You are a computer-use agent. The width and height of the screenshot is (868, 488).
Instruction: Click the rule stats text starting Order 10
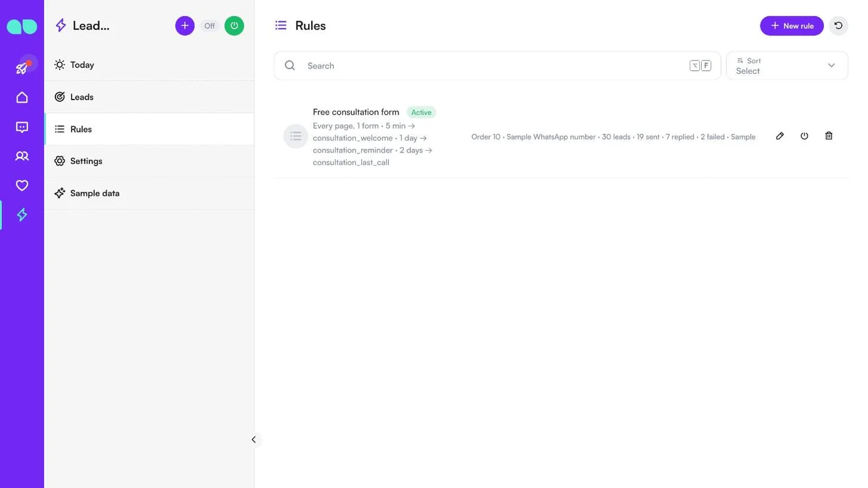pos(613,137)
